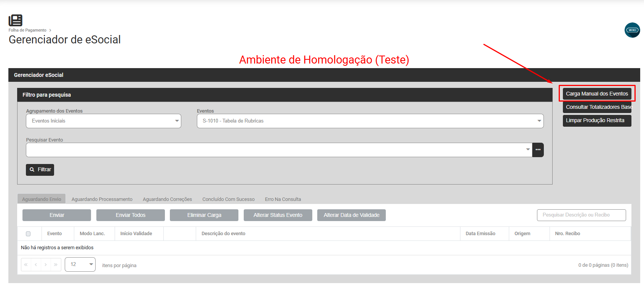Change the items per page dropdown
The width and height of the screenshot is (644, 285).
[x=80, y=264]
